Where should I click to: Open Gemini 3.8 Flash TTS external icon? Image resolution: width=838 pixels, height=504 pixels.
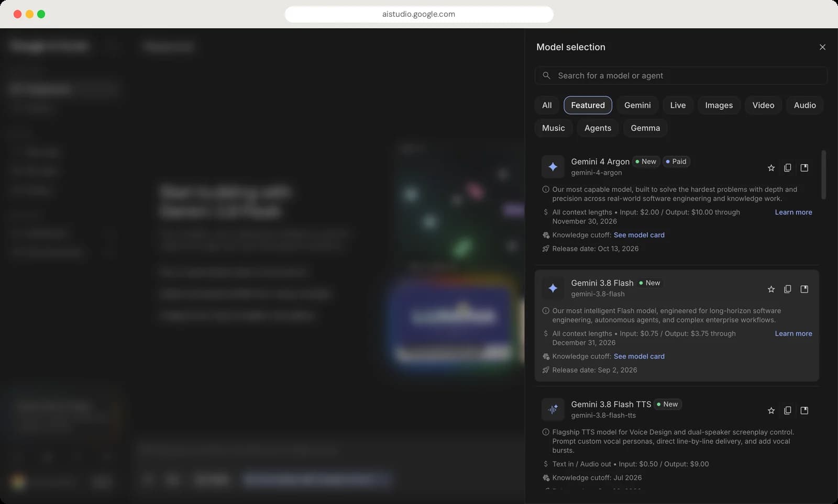pyautogui.click(x=804, y=411)
